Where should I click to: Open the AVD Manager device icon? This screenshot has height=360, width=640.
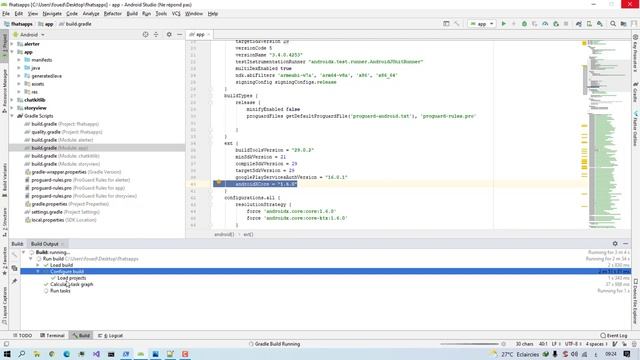589,24
